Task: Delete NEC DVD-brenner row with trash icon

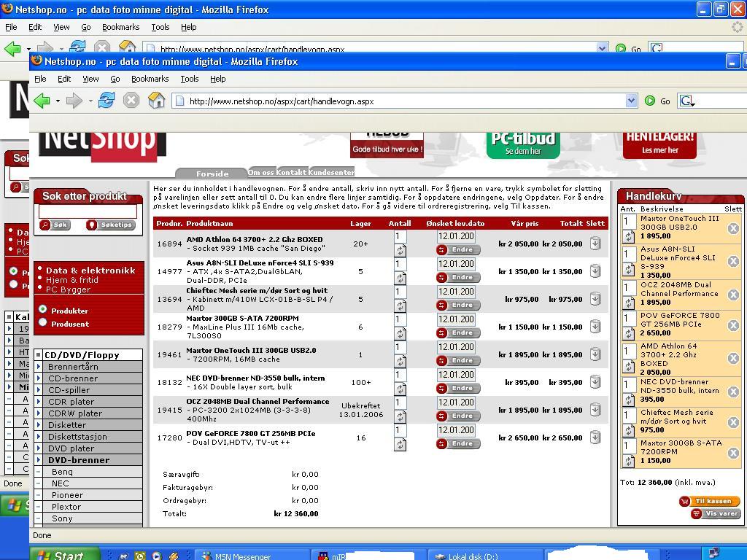Action: [x=595, y=382]
